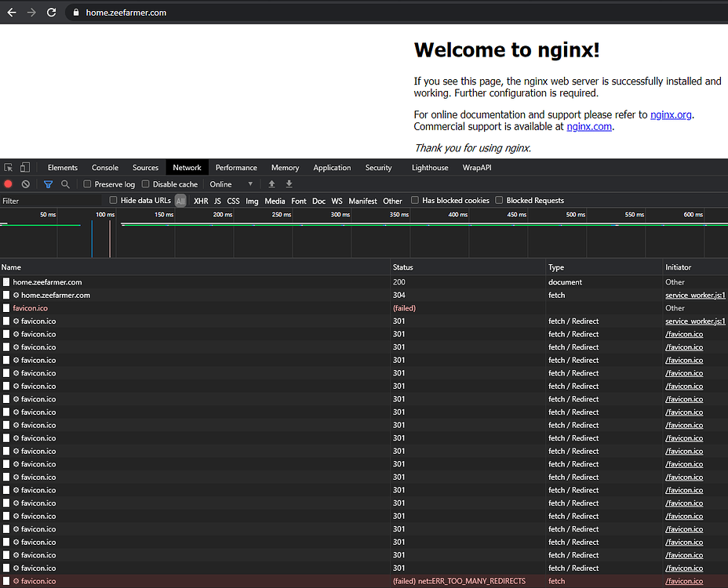Sort by the Initiator column header
The image size is (728, 588).
click(696, 267)
